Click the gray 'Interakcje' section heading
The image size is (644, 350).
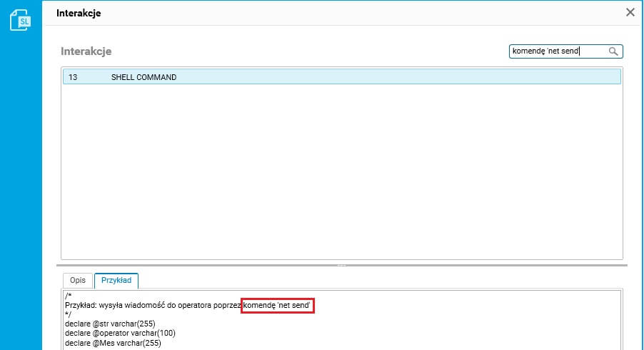click(x=86, y=51)
